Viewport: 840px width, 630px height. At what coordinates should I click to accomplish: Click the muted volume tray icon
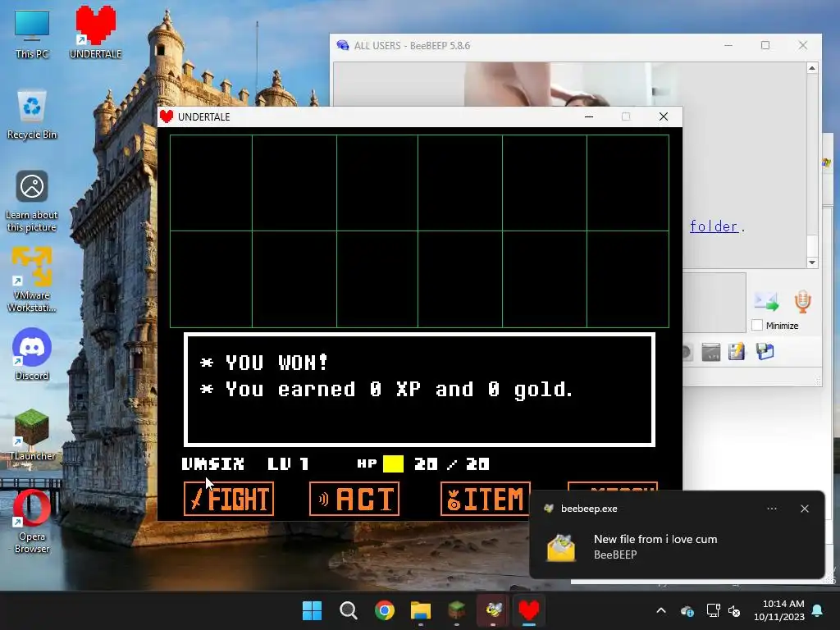click(734, 610)
